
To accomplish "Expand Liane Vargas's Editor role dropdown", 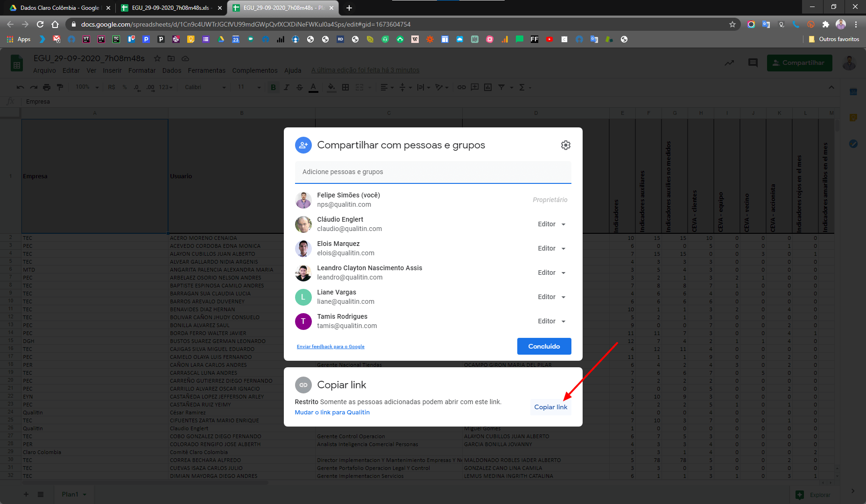I will (x=551, y=297).
